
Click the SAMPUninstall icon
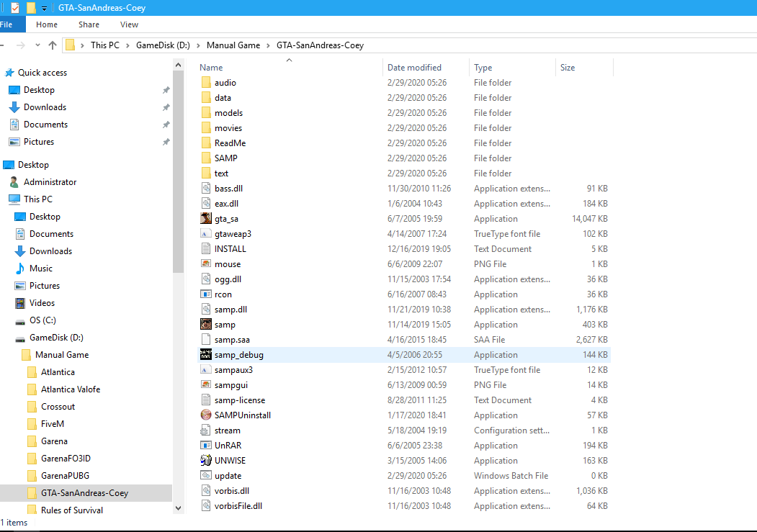tap(206, 415)
